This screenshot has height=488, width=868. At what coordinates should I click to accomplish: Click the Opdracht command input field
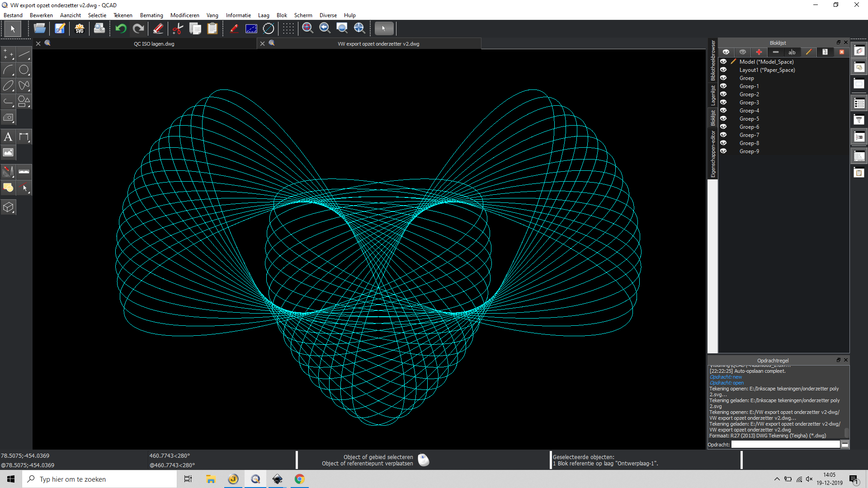point(785,445)
